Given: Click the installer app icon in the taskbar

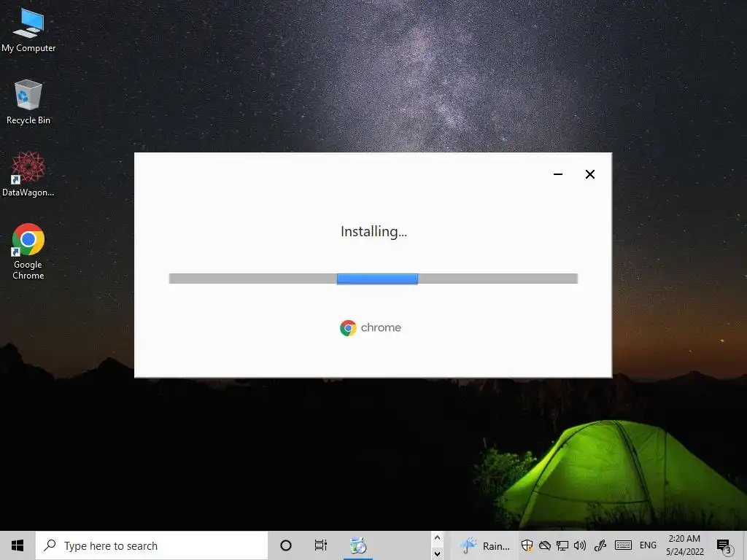Looking at the screenshot, I should [358, 545].
